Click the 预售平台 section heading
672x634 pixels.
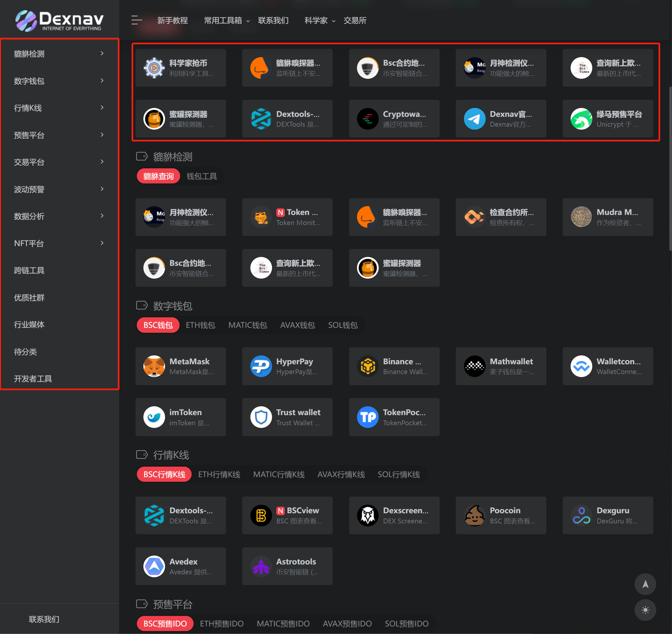point(173,604)
